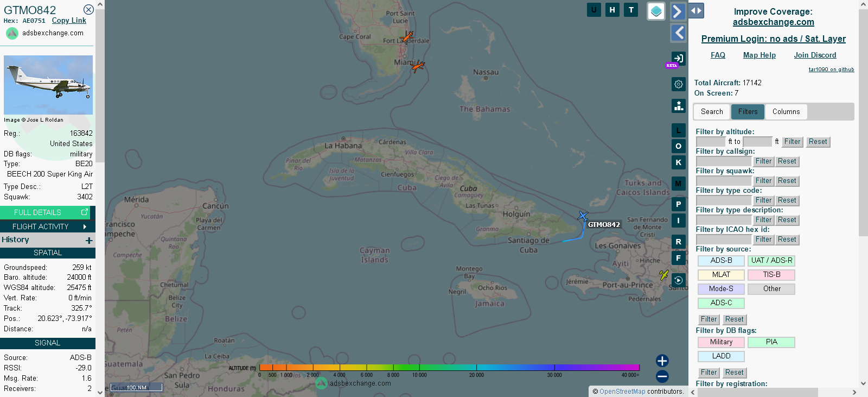Switch to the Search tab
This screenshot has height=397, width=868.
[712, 112]
